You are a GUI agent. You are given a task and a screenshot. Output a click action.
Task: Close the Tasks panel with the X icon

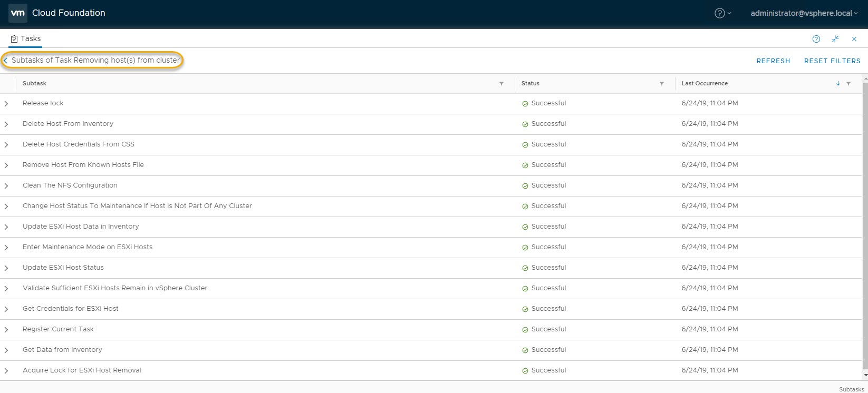pyautogui.click(x=854, y=39)
